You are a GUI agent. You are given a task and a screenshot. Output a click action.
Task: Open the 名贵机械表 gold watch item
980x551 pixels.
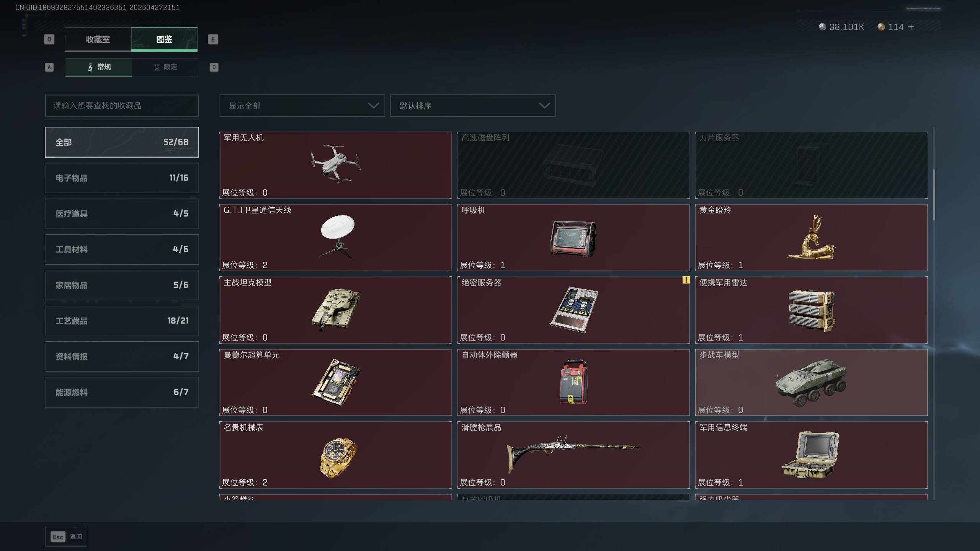[335, 455]
